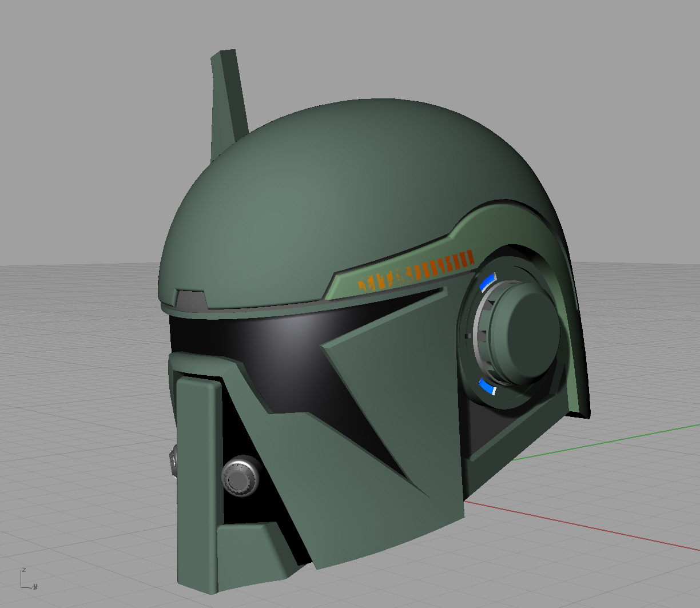This screenshot has width=700, height=608.
Task: Select the chrome knob in cheek recess
Action: [x=240, y=475]
